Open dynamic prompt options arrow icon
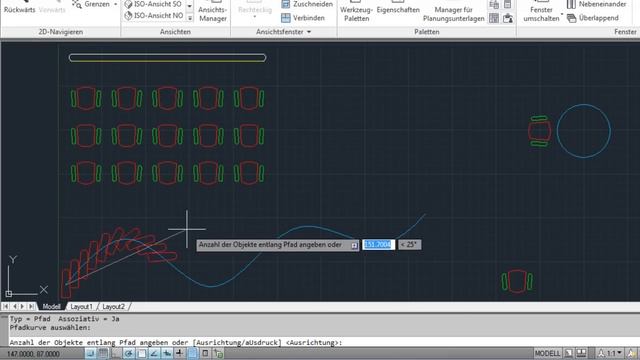 (x=354, y=245)
